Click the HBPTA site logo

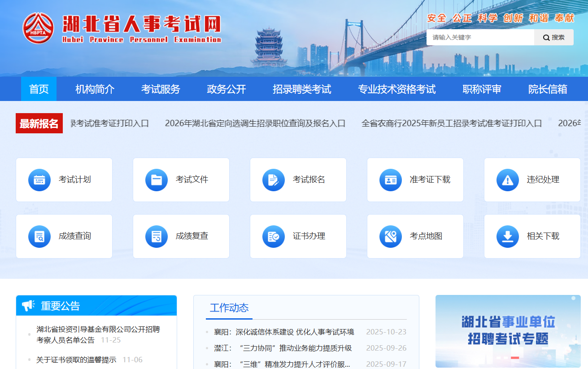[38, 28]
